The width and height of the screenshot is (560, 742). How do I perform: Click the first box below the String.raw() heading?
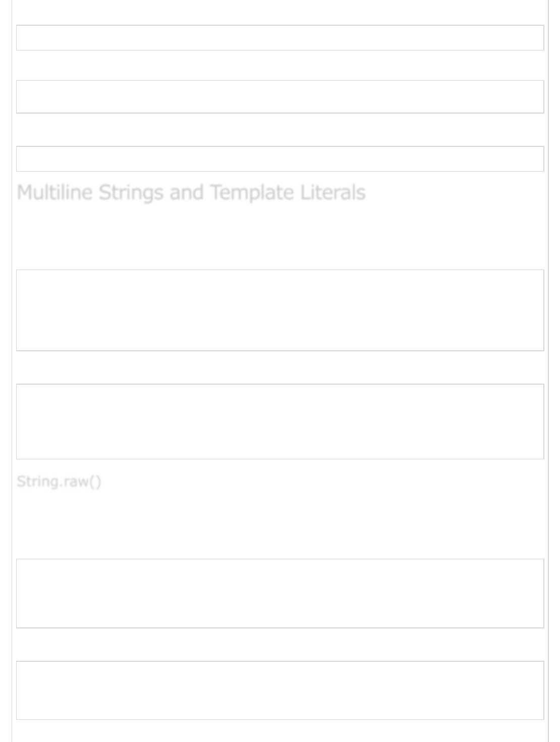(x=280, y=594)
